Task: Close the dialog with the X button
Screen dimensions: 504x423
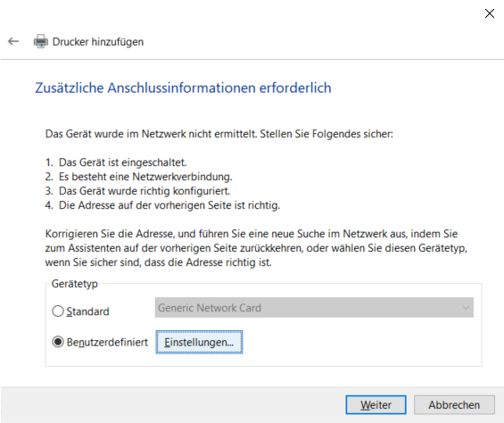Action: coord(489,13)
